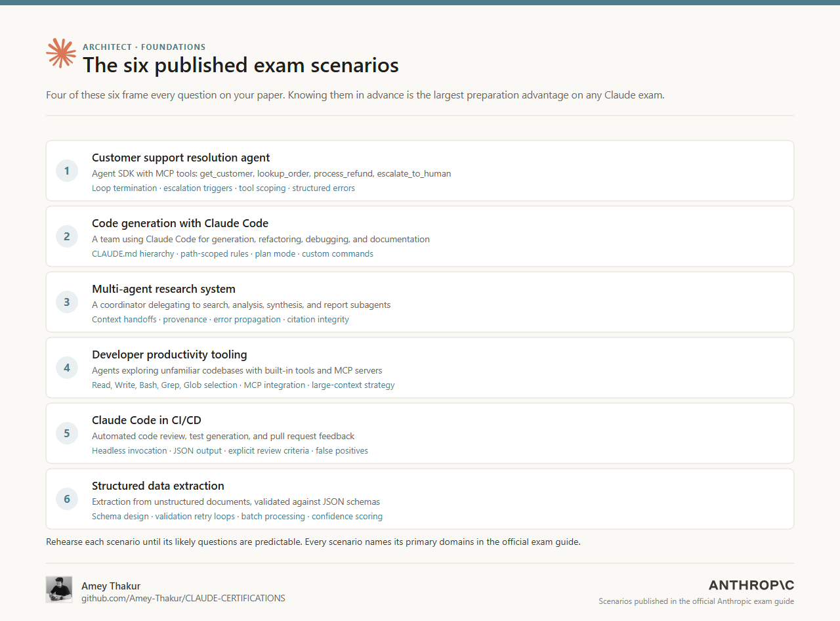Open the github.com/Amey-Thakur/CLAUDE-CERTIFICATIONS link
840x621 pixels.
point(183,598)
